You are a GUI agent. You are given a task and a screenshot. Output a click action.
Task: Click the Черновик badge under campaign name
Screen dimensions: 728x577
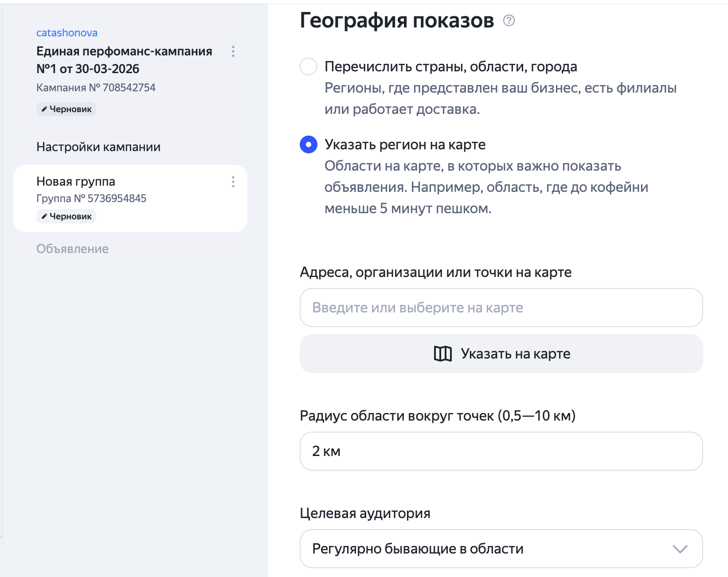point(66,109)
